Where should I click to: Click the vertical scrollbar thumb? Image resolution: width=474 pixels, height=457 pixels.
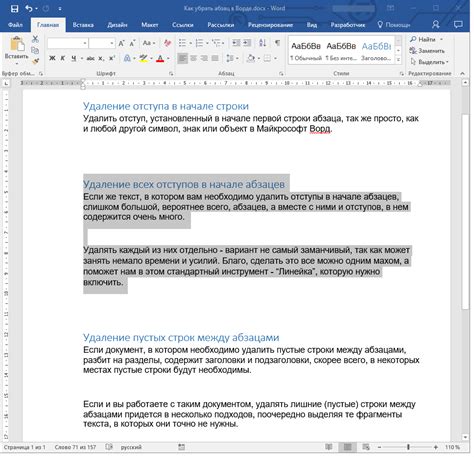click(x=465, y=212)
